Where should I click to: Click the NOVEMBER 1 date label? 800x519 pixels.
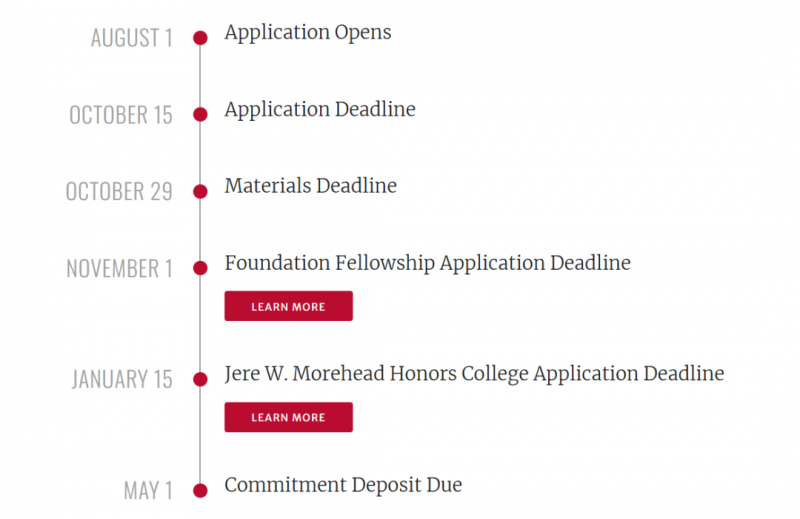pyautogui.click(x=119, y=268)
